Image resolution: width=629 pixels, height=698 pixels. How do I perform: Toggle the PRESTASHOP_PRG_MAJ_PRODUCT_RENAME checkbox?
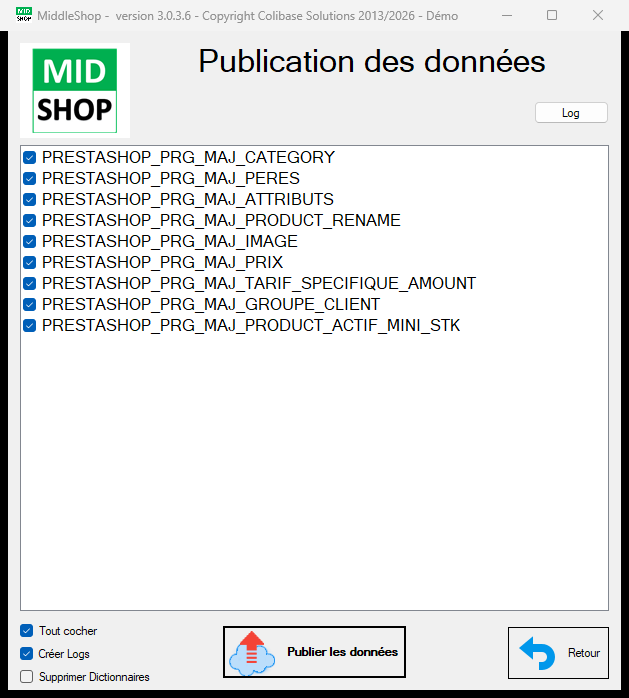(x=30, y=220)
